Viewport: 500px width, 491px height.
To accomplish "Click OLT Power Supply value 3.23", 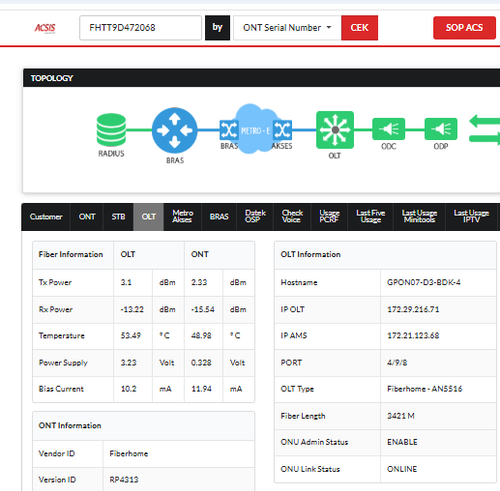I will pyautogui.click(x=128, y=363).
